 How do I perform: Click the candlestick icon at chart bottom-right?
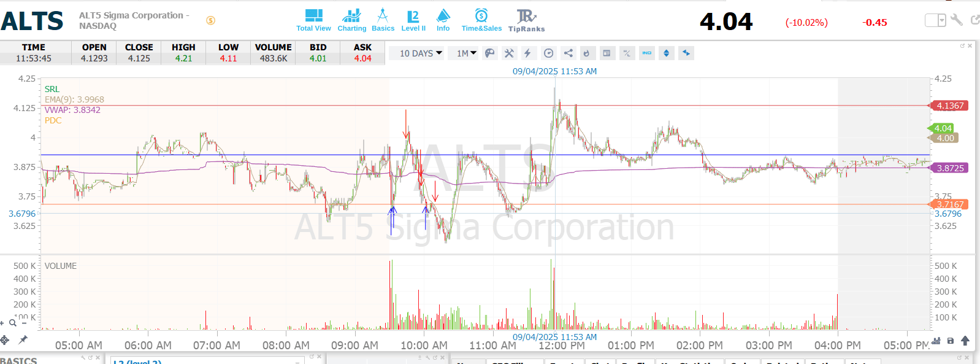point(936,340)
